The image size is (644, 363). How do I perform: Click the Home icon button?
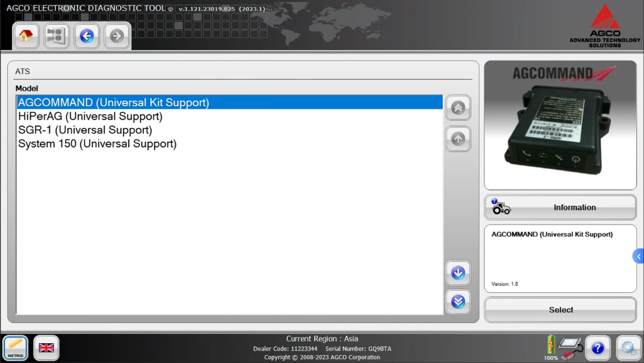(26, 36)
